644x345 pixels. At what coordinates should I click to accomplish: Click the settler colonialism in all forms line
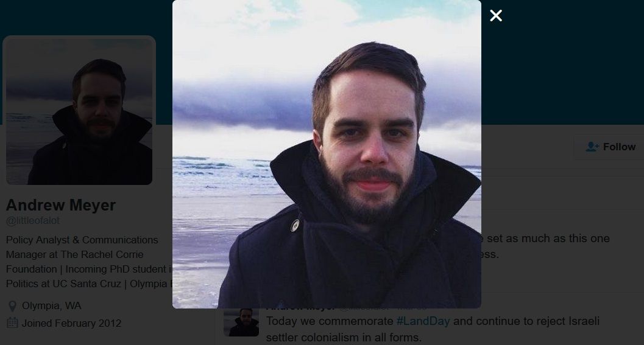point(344,338)
